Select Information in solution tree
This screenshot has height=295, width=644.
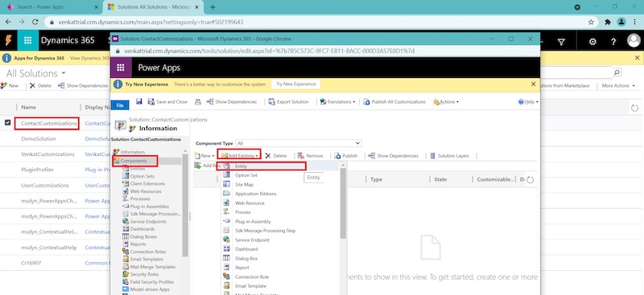132,152
